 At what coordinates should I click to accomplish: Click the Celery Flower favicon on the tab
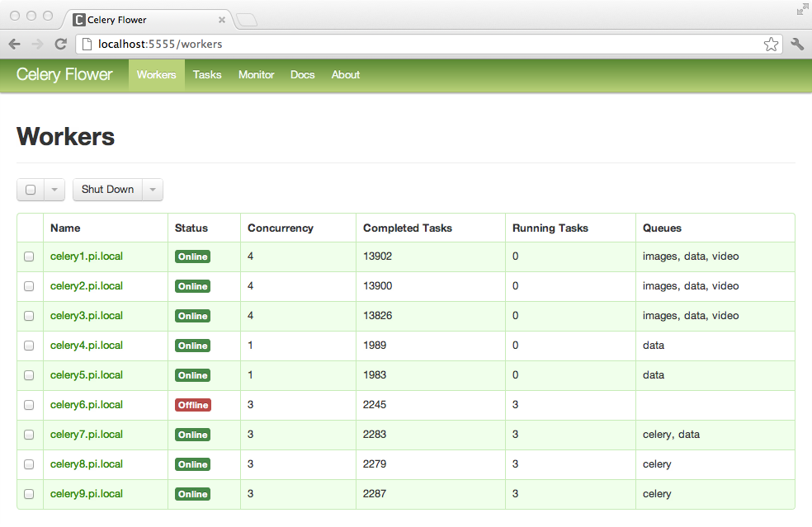(78, 19)
